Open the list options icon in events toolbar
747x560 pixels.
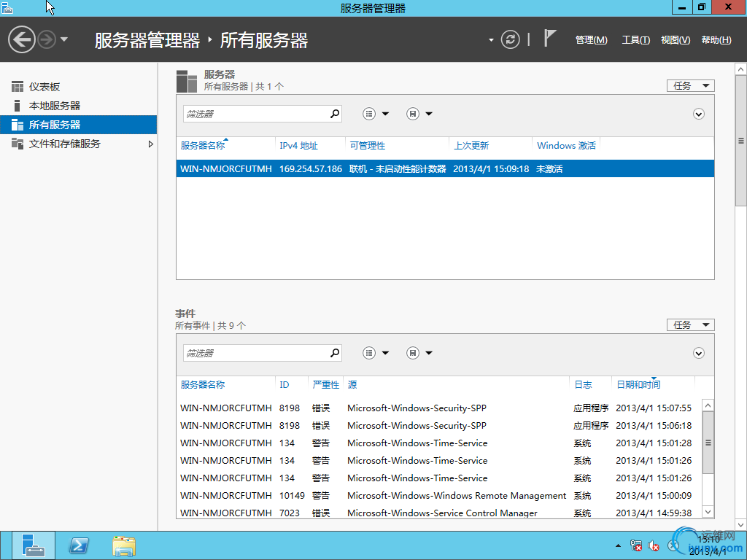[369, 353]
